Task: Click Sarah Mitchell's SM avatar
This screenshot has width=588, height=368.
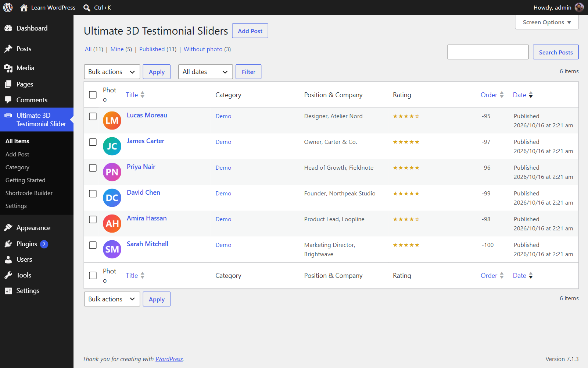Action: click(x=112, y=250)
